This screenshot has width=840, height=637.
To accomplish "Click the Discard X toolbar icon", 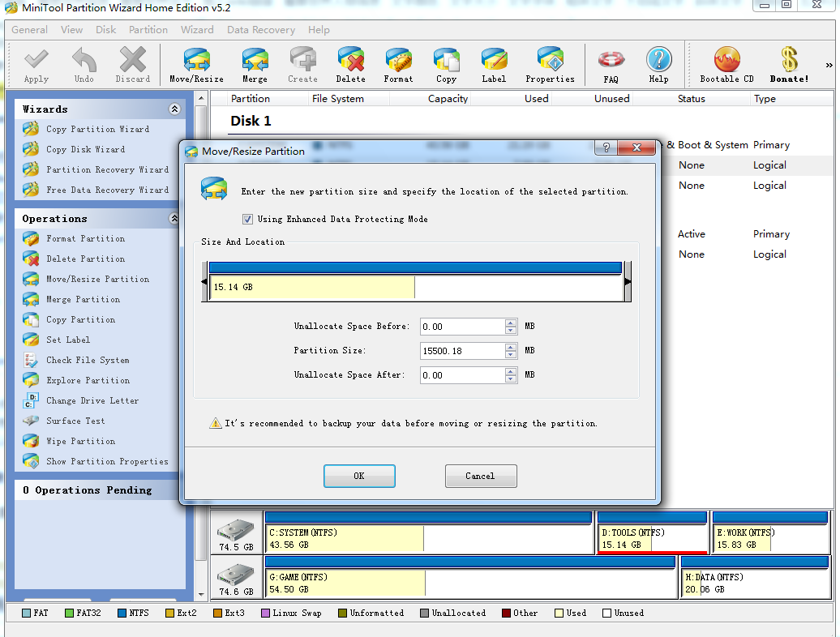I will [132, 59].
